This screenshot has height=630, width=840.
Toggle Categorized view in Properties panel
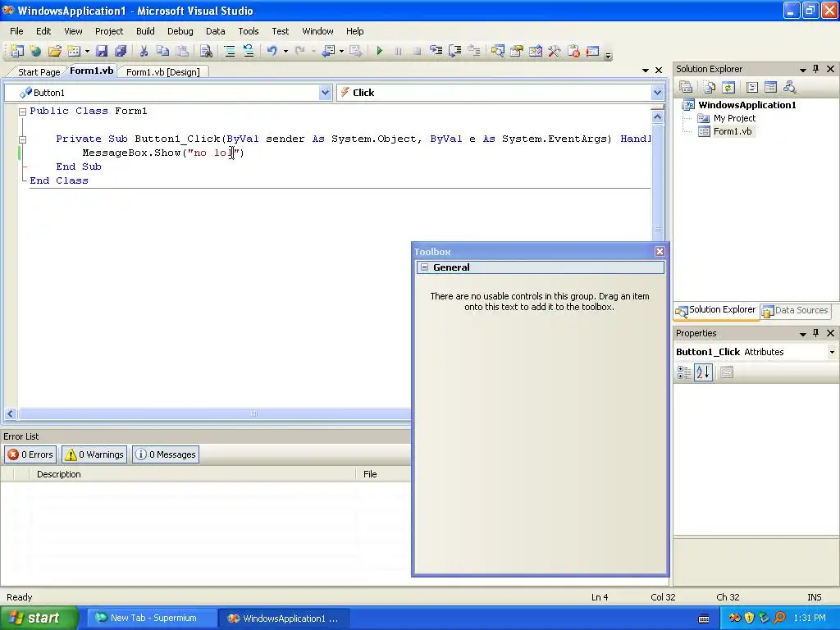pyautogui.click(x=684, y=372)
